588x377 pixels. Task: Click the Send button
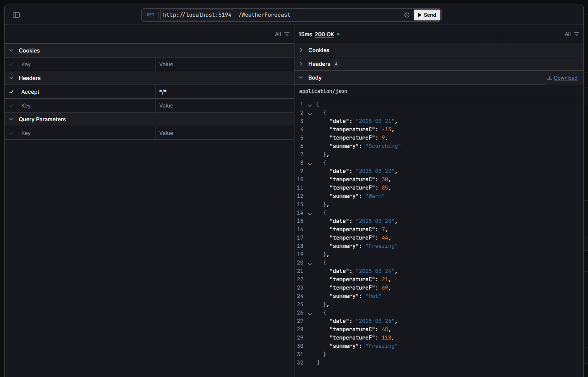click(x=427, y=15)
